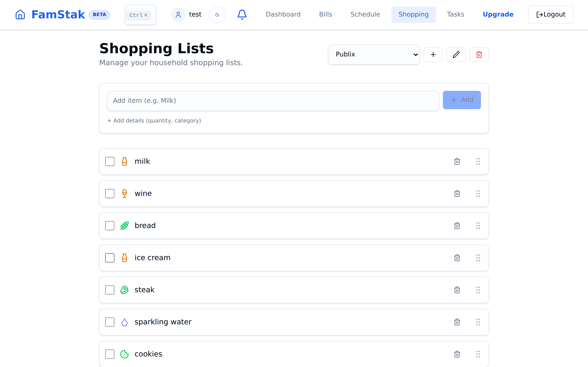The width and height of the screenshot is (588, 367).
Task: Edit the current list using the pencil icon
Action: [x=456, y=54]
